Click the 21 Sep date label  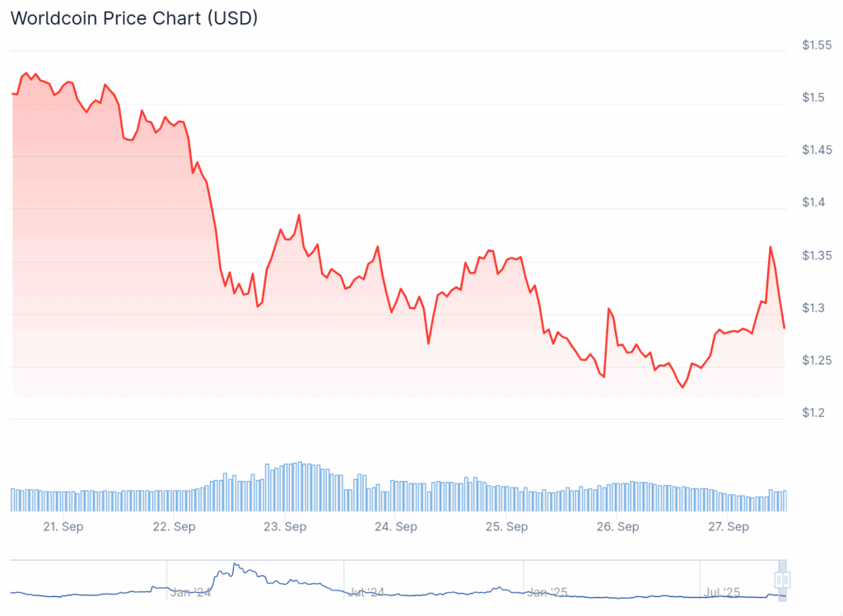(x=63, y=527)
